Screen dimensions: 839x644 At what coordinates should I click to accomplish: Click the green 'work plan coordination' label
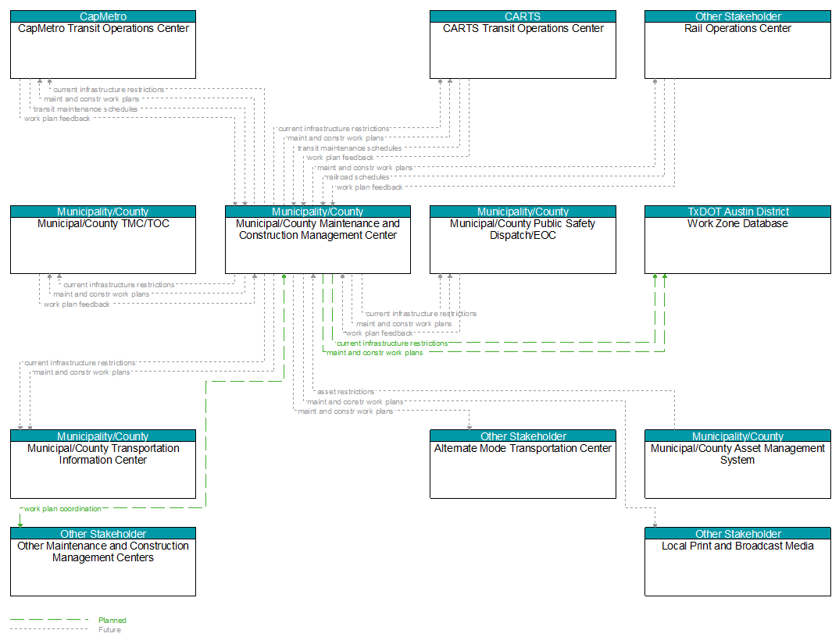[62, 509]
